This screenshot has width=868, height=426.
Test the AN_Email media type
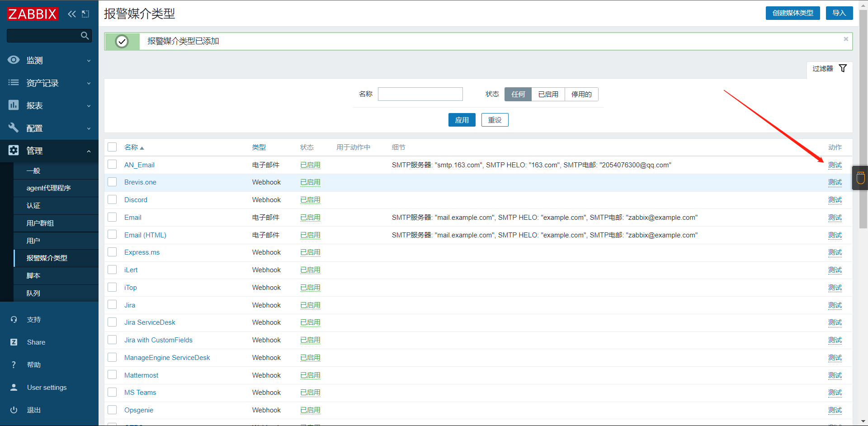[x=835, y=165]
